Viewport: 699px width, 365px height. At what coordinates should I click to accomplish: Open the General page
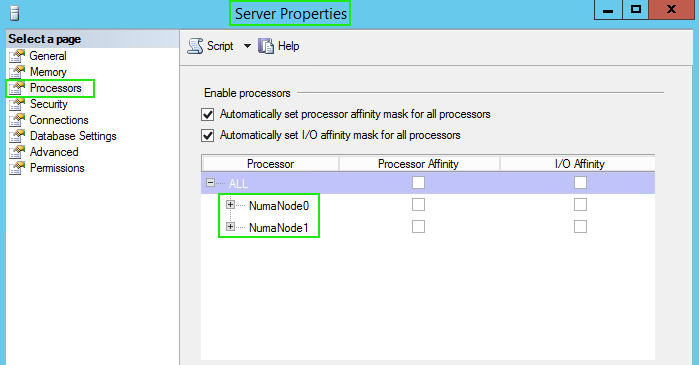(x=48, y=56)
